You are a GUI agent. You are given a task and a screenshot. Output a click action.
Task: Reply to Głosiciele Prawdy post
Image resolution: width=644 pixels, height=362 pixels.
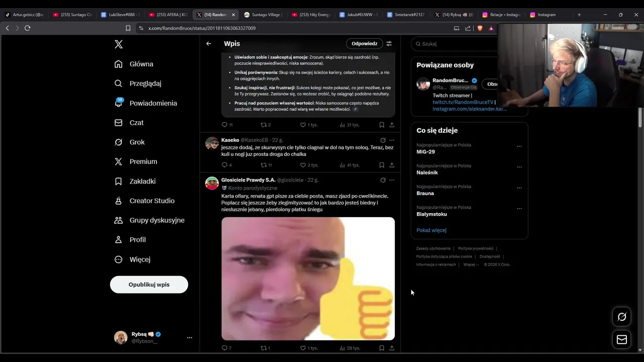pos(226,348)
